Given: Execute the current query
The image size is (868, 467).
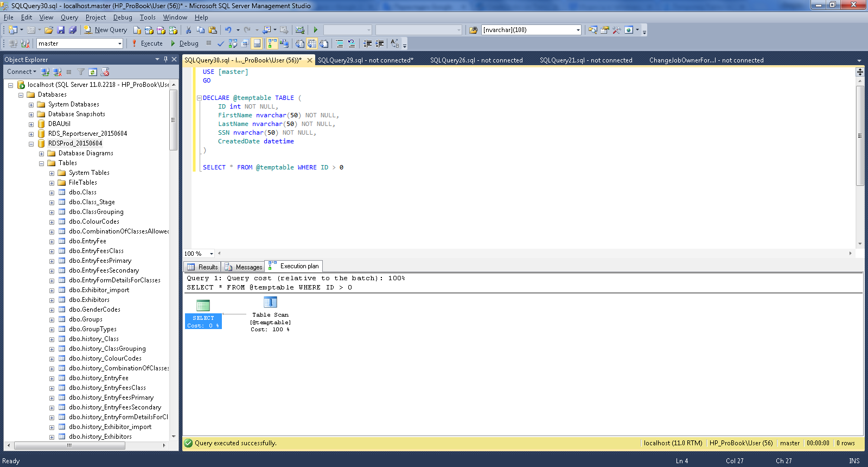Looking at the screenshot, I should pos(147,43).
